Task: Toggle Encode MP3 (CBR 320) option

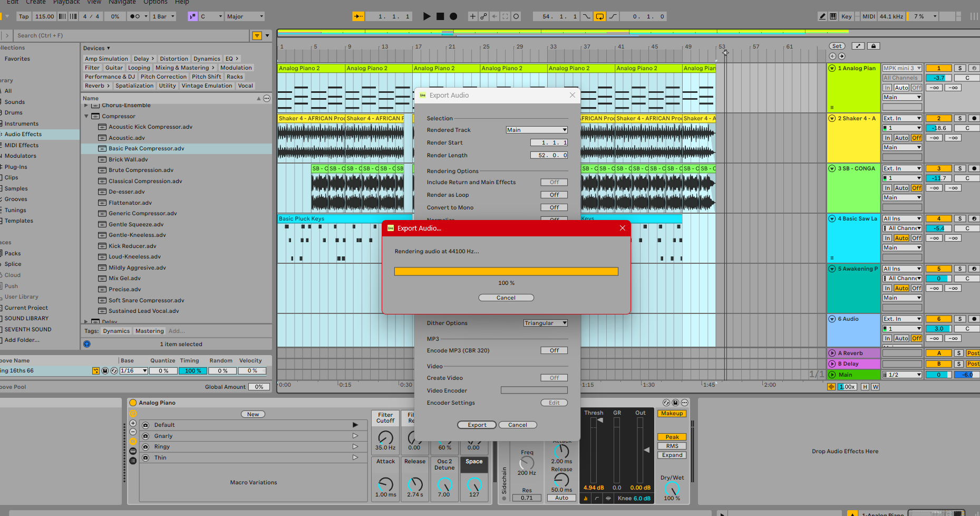Action: [x=554, y=350]
